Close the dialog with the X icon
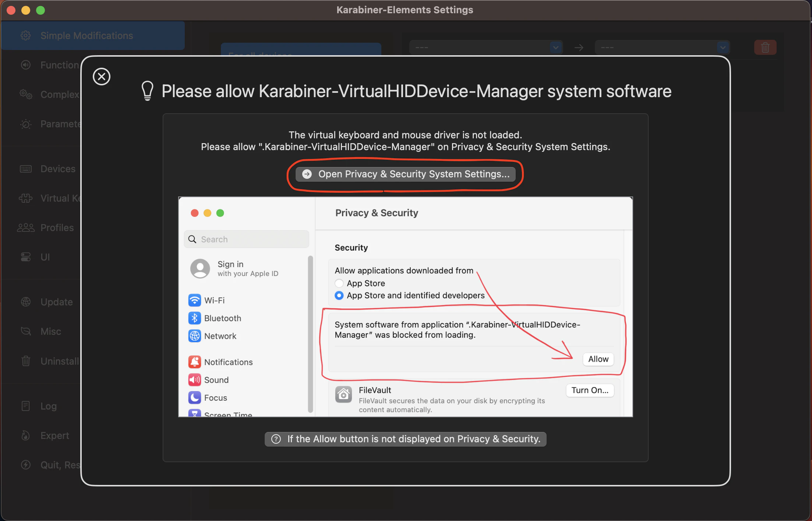Image resolution: width=812 pixels, height=521 pixels. pyautogui.click(x=102, y=77)
